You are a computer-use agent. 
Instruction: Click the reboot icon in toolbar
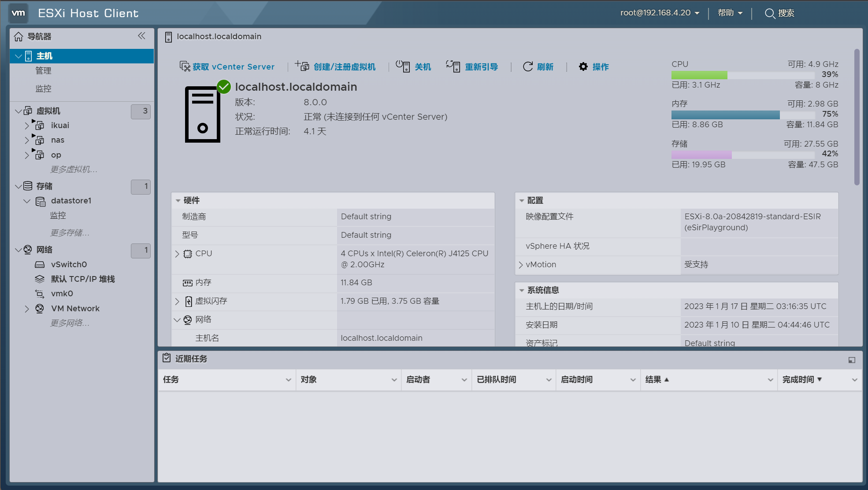tap(453, 66)
